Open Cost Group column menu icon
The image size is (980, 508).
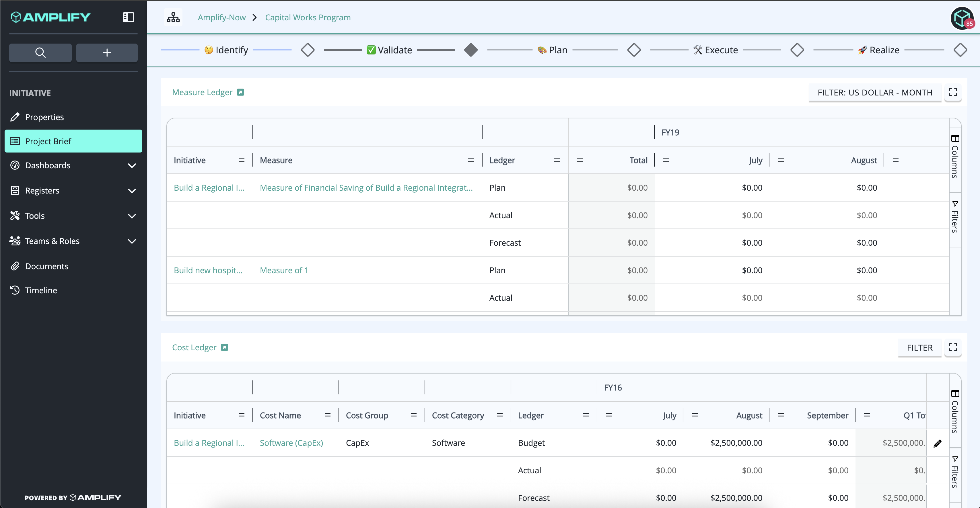tap(413, 415)
